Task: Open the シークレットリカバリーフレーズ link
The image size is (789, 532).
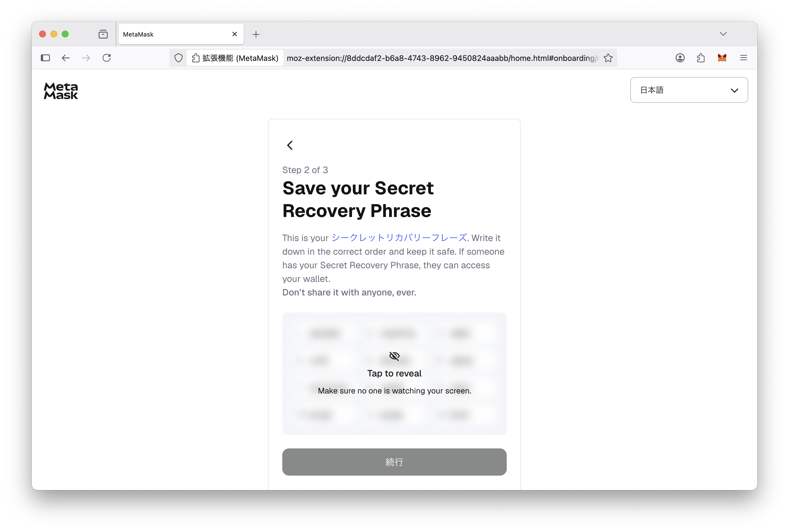Action: (x=399, y=238)
